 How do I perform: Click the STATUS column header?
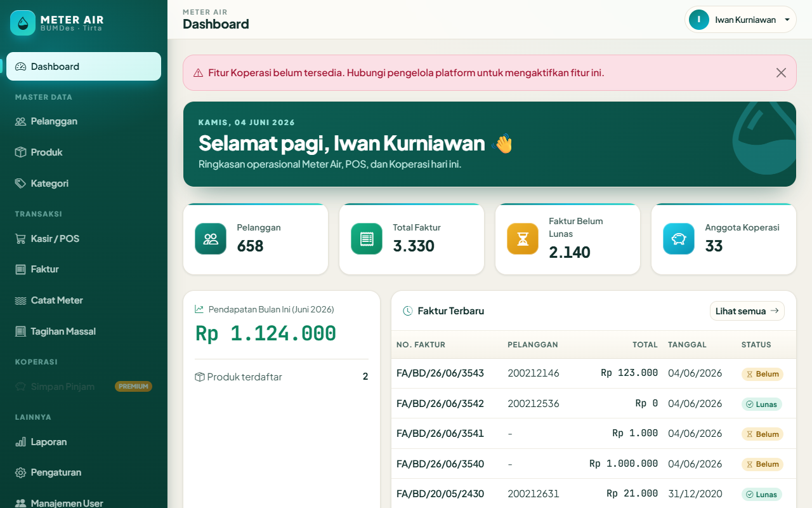[756, 345]
